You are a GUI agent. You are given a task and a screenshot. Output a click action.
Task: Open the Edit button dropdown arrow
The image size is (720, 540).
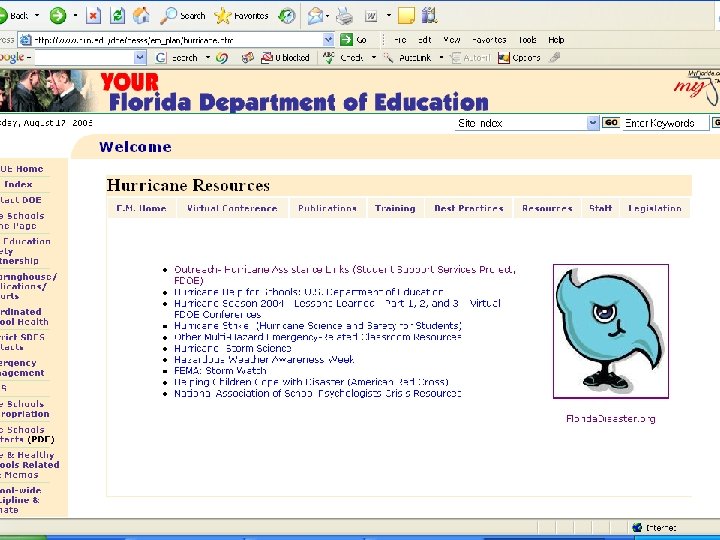(x=388, y=16)
